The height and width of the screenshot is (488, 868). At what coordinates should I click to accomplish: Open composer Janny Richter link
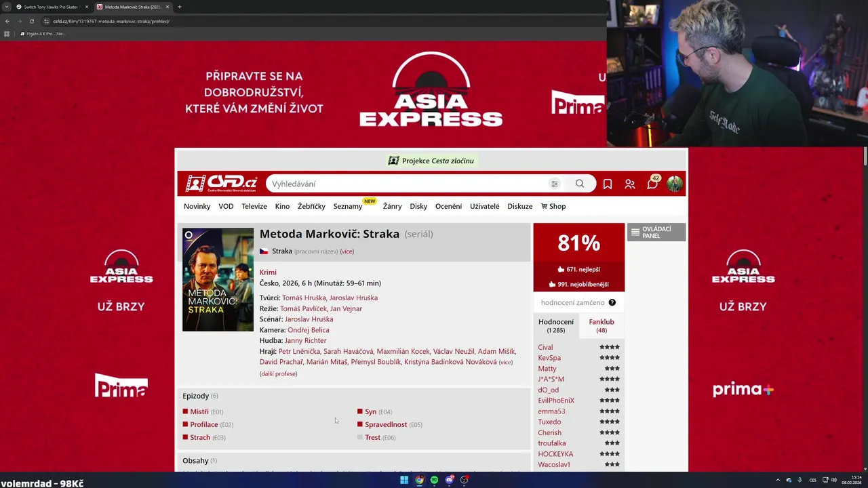tap(305, 340)
